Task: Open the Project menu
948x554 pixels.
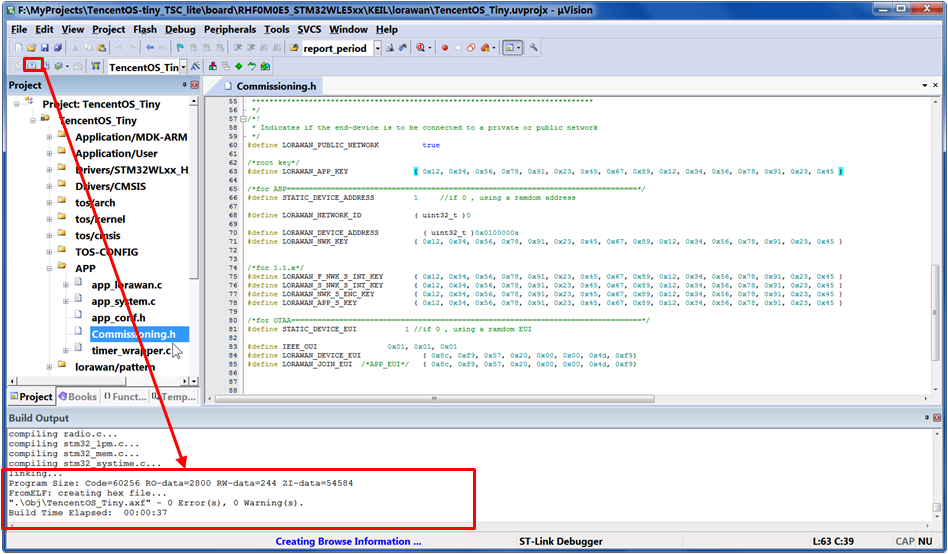Action: (x=108, y=29)
